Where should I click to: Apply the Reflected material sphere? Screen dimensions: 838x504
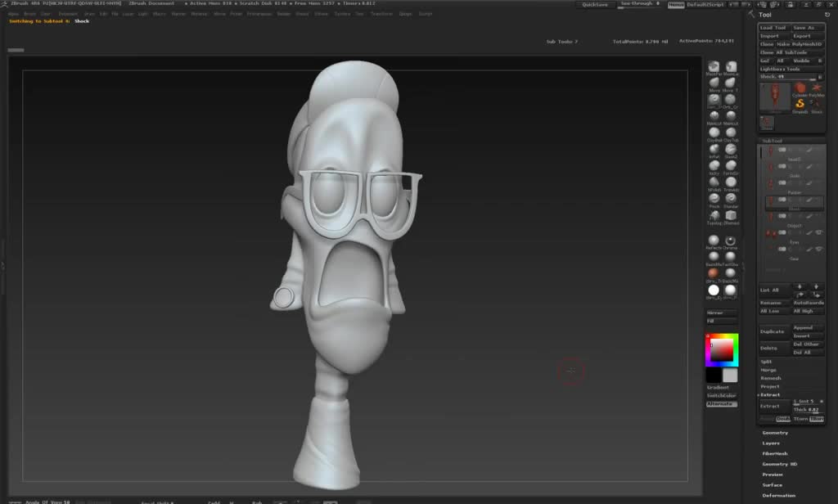click(714, 241)
